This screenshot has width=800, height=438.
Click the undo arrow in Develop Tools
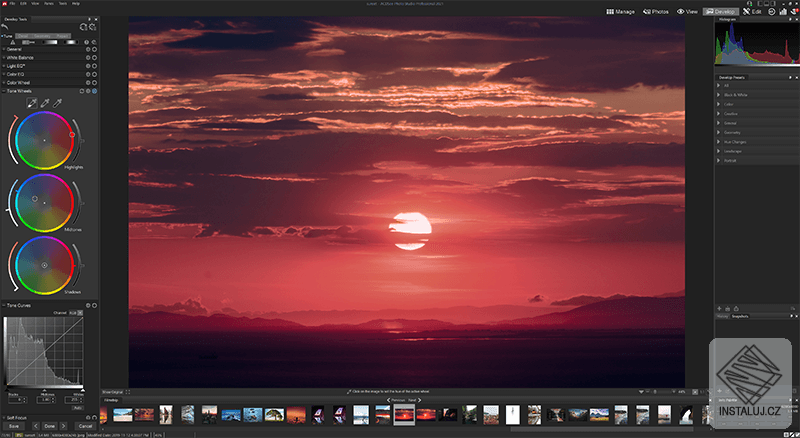[5, 27]
